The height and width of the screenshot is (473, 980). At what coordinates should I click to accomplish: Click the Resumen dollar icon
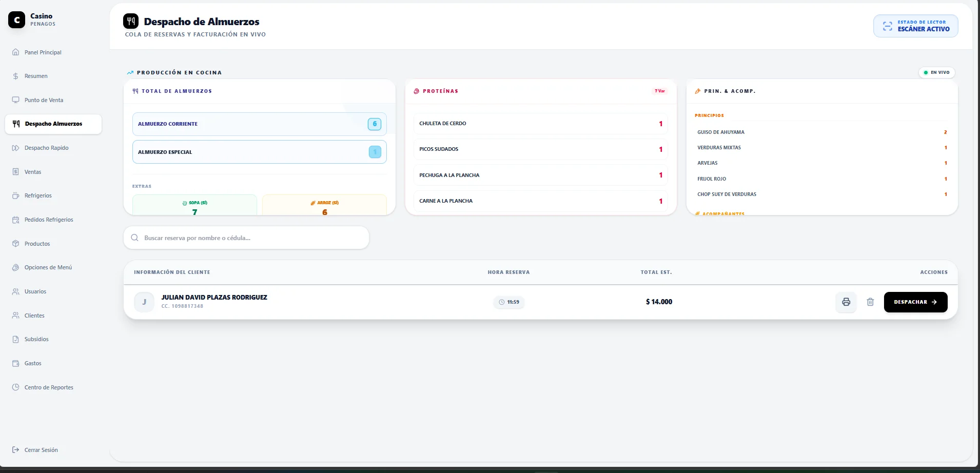(16, 76)
